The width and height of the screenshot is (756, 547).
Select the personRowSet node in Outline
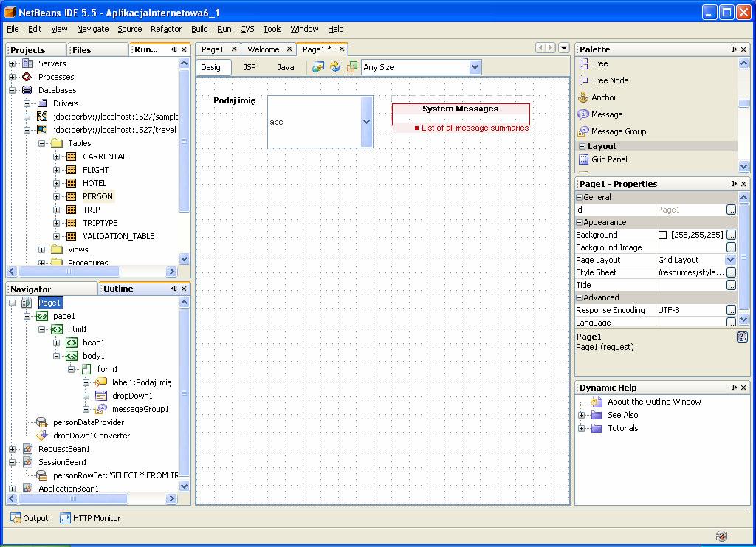click(115, 475)
